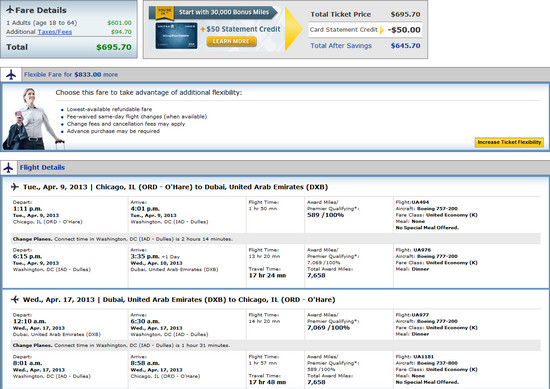Click the LEARN MORE button
550x389 pixels.
pos(232,41)
